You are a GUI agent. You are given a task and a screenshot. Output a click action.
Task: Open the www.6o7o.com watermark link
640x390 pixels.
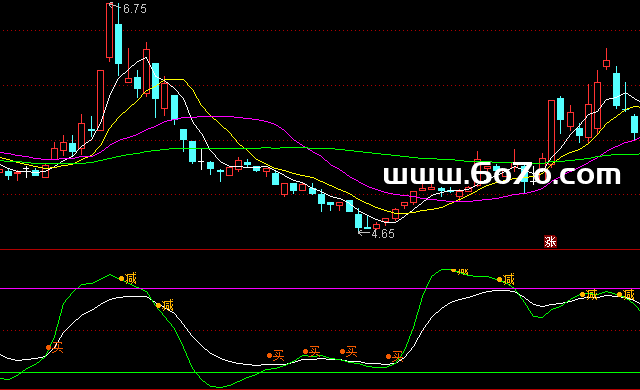point(502,174)
